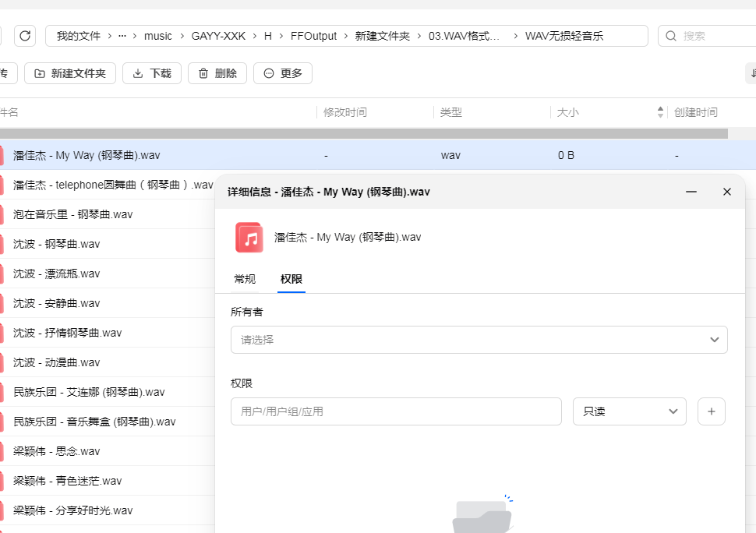Navigate to music folder in breadcrumb

pyautogui.click(x=157, y=36)
